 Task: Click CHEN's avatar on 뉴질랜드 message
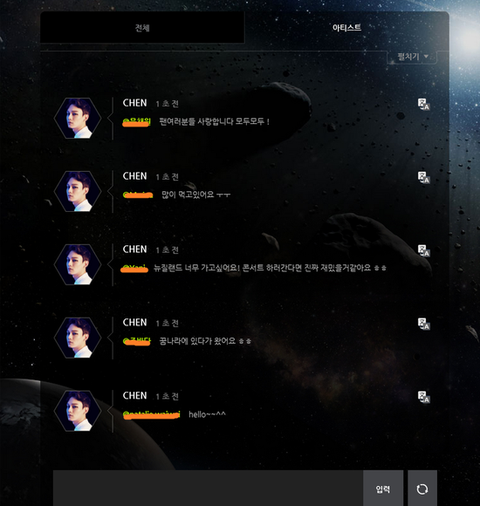pyautogui.click(x=78, y=264)
